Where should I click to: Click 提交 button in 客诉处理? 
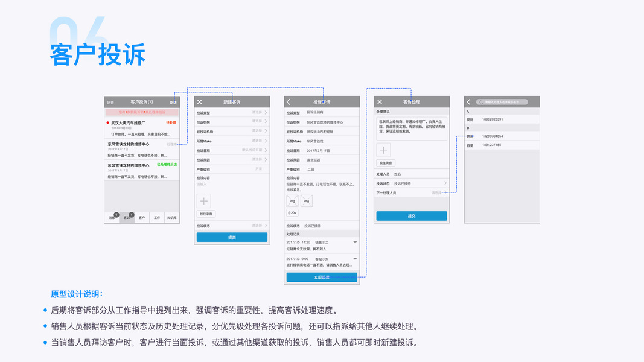coord(412,216)
